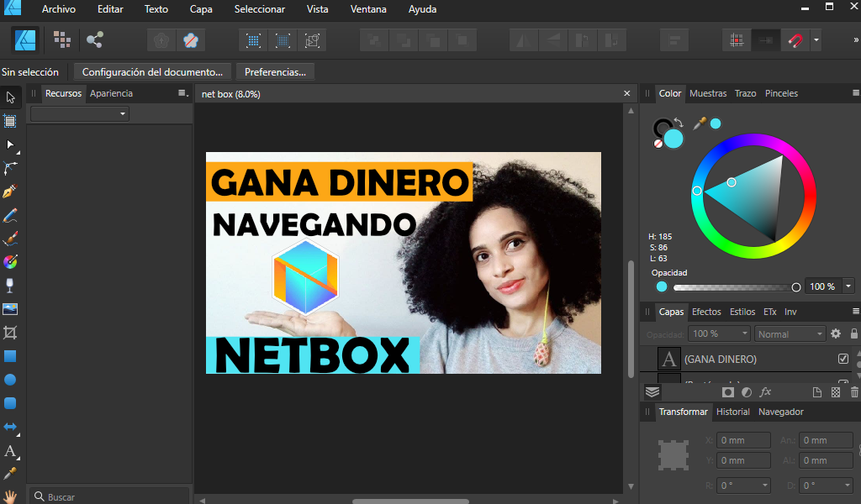861x504 pixels.
Task: Switch to Export Persona
Action: tap(94, 39)
